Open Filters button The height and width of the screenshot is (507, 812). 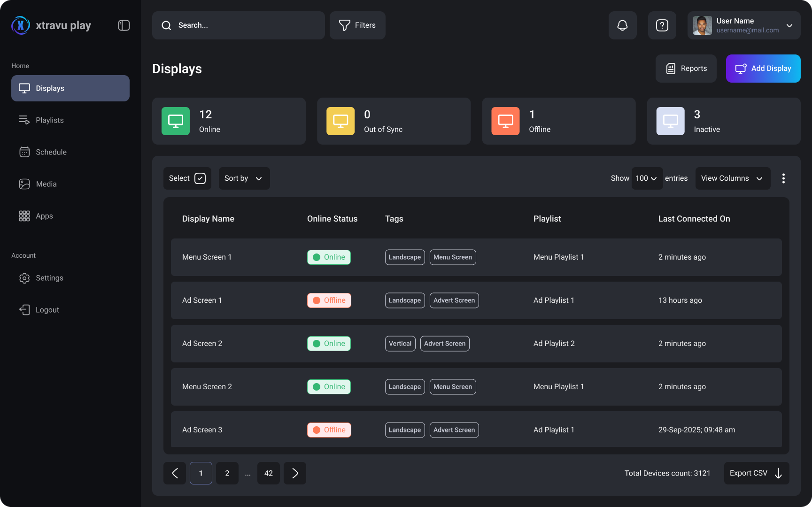(357, 25)
